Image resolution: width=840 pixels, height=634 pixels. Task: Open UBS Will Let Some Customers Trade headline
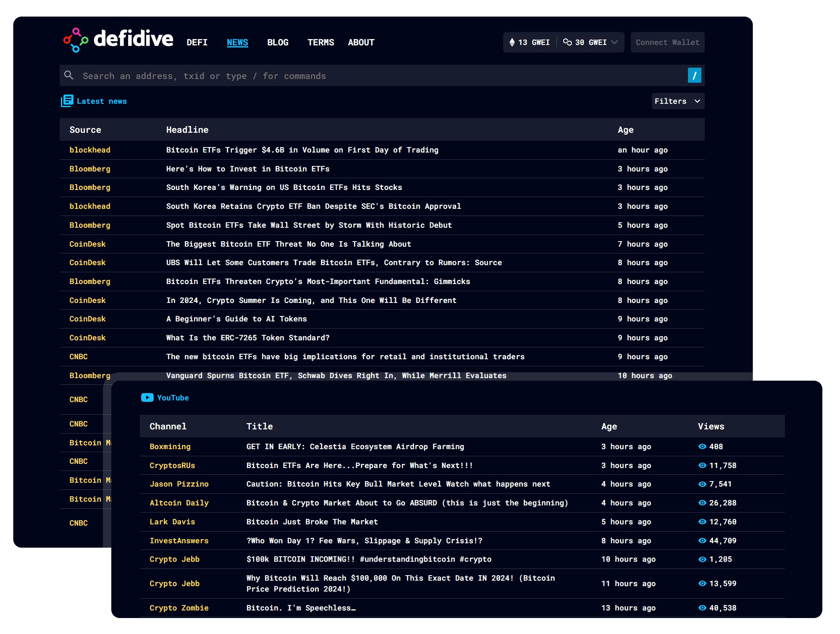click(334, 263)
